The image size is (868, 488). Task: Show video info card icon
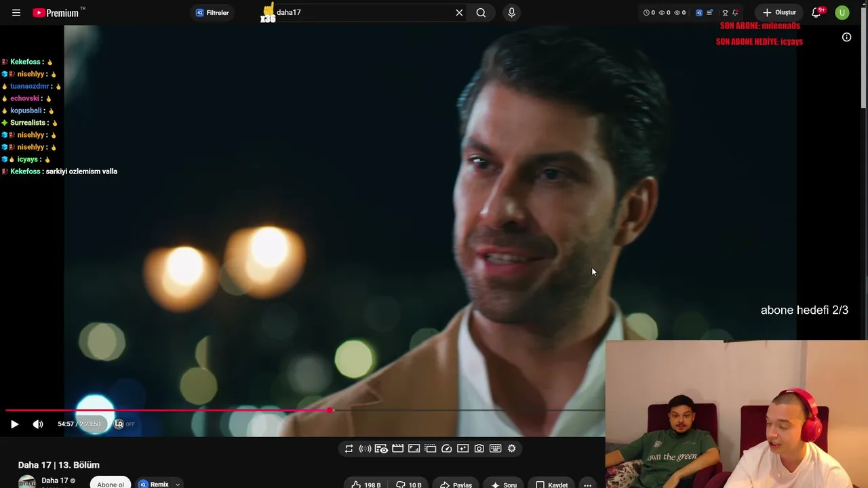click(846, 37)
